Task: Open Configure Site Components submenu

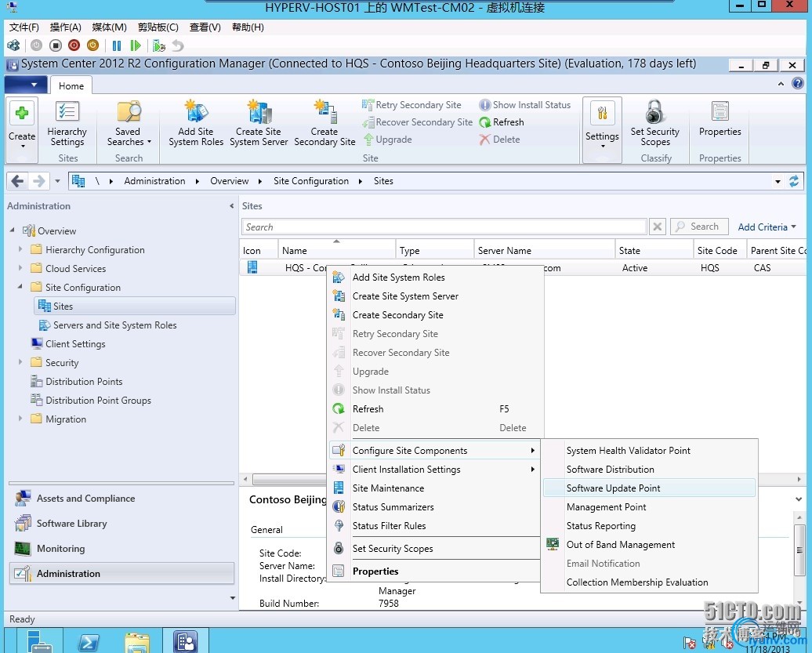Action: (x=436, y=451)
